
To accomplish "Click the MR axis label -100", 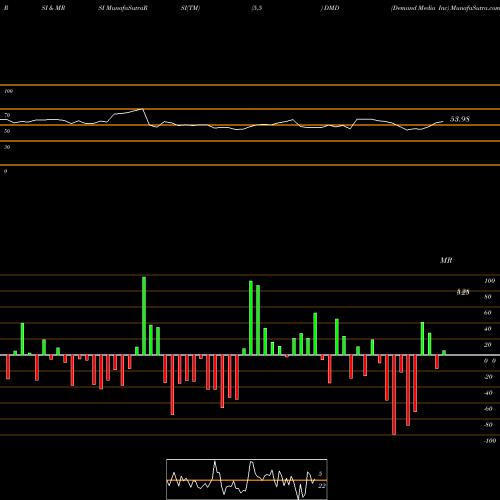I will [x=490, y=441].
